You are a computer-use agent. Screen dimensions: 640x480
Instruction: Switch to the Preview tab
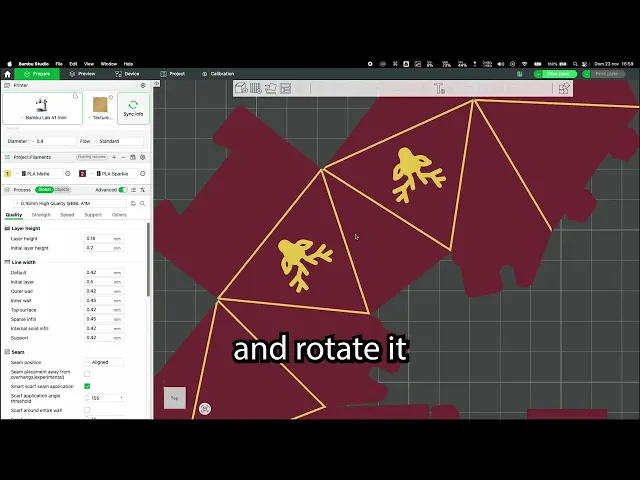click(82, 74)
